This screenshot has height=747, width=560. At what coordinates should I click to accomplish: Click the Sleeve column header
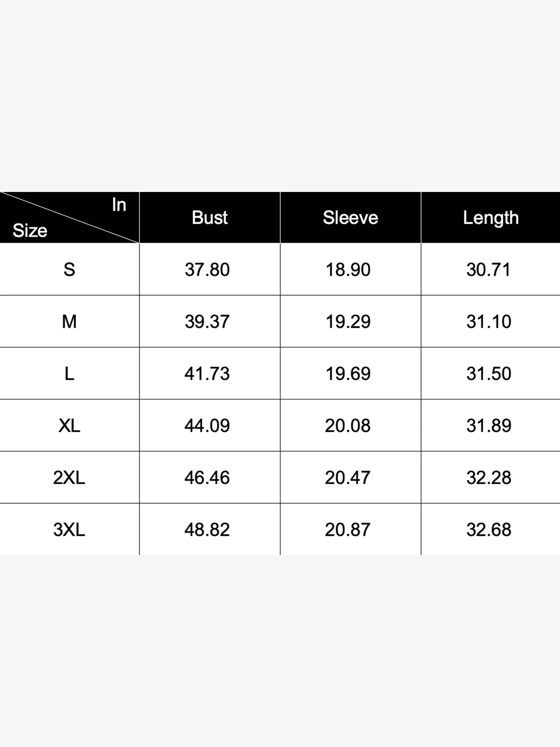350,218
